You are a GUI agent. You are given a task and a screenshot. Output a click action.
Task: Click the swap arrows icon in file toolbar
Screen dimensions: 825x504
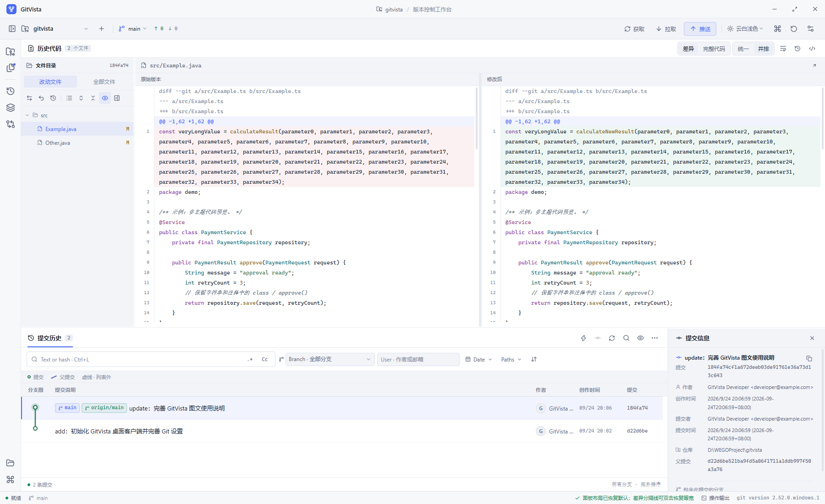(x=29, y=98)
